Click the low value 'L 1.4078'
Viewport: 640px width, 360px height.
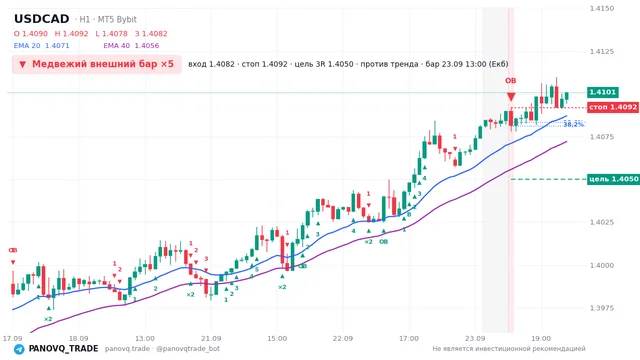[111, 34]
